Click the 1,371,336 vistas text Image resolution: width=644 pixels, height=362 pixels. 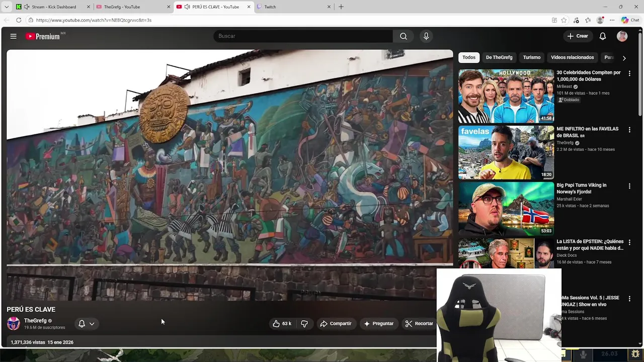[x=28, y=342]
